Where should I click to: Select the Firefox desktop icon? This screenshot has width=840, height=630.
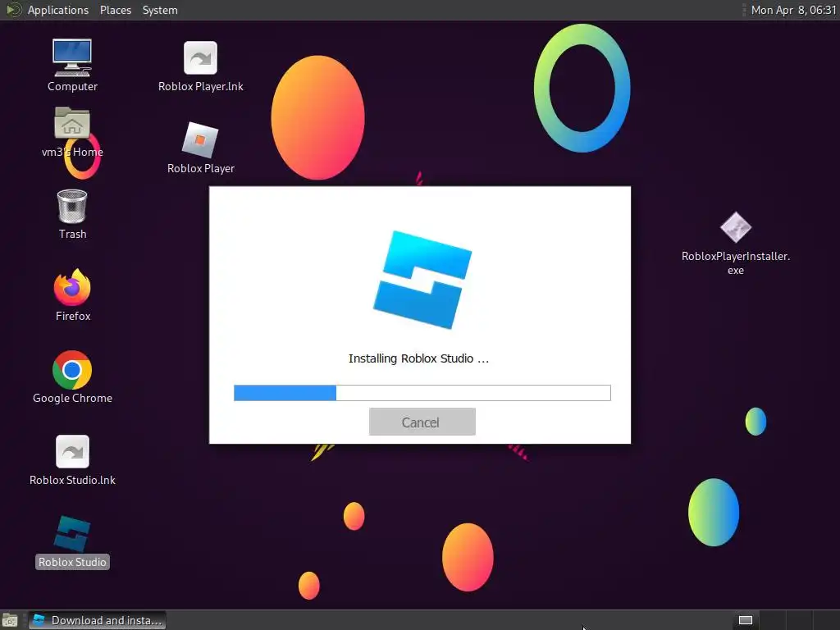click(x=72, y=287)
